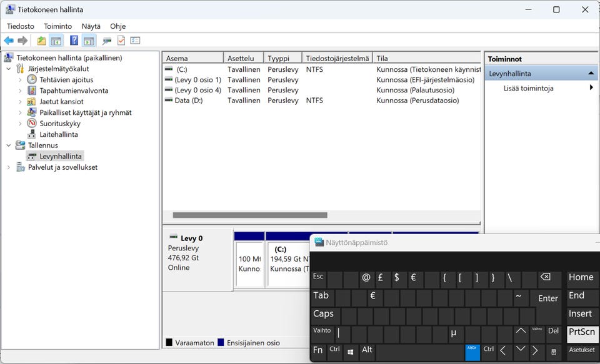Expand Tehtävien ajoitus tree node
Screen dimensions: 600x364
coord(20,80)
